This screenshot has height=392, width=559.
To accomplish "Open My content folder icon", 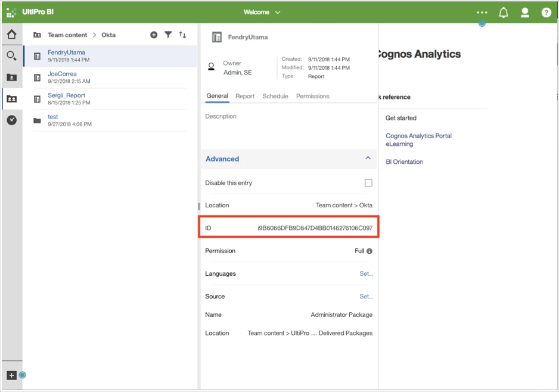I will point(11,77).
